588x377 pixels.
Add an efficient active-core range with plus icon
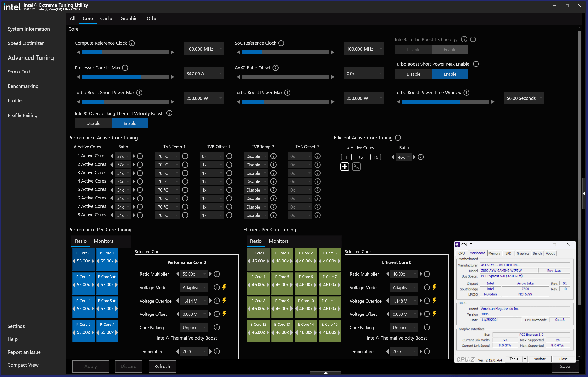[345, 167]
